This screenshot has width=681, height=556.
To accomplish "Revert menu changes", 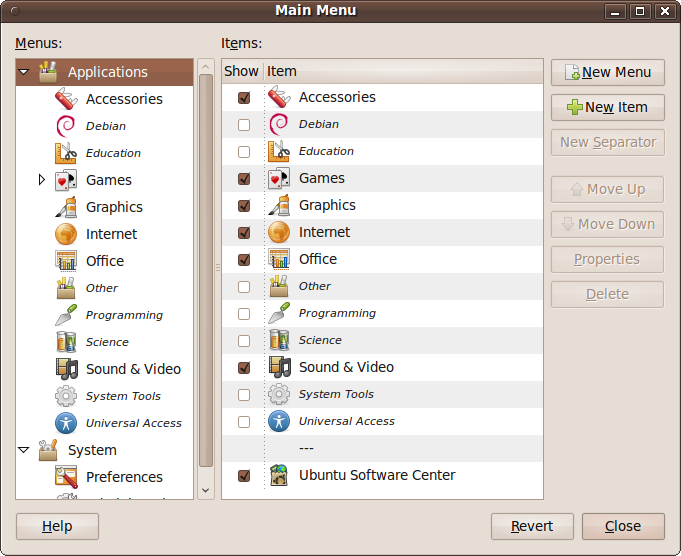I will 532,526.
